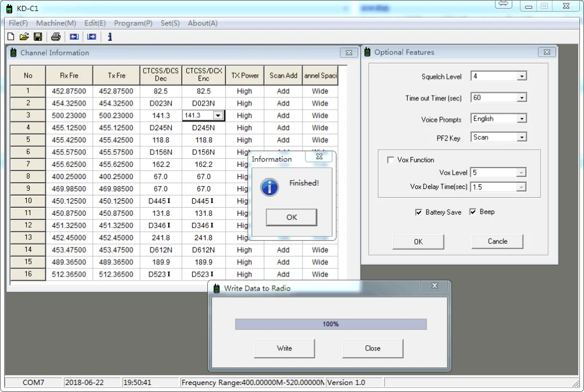The width and height of the screenshot is (584, 392).
Task: Click the Print toolbar icon
Action: (55, 37)
